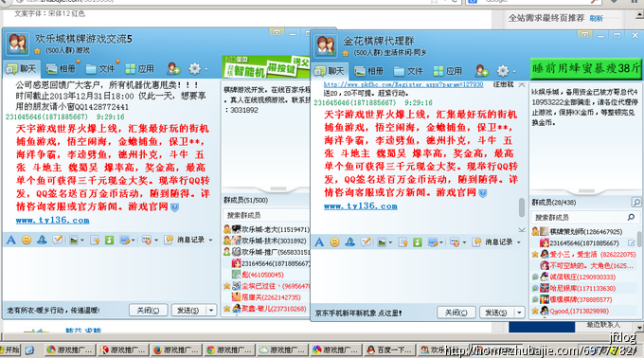This screenshot has width=644, height=358.
Task: Collapse chevron above 金花棋牌代理群 chat toolbar
Action: (x=521, y=230)
